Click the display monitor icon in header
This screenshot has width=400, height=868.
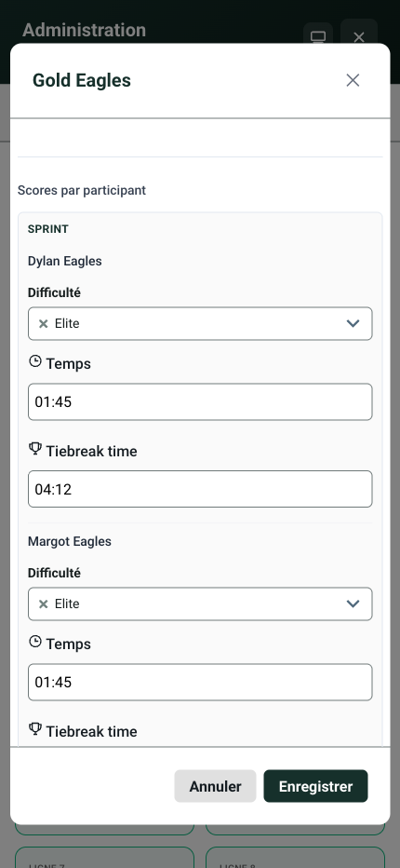(x=318, y=37)
